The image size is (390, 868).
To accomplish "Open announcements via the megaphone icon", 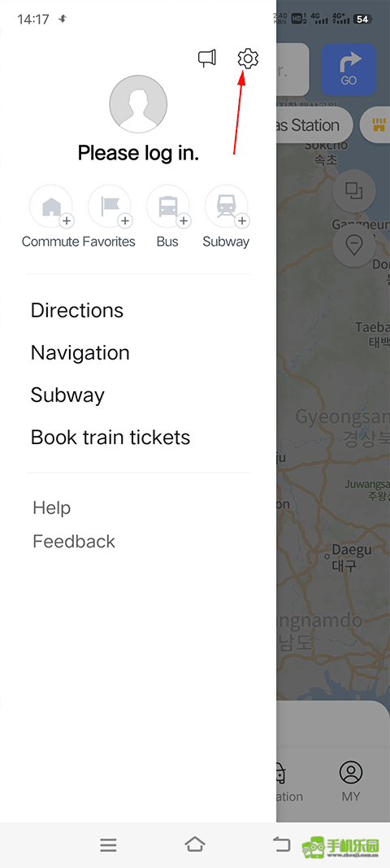I will coord(207,59).
